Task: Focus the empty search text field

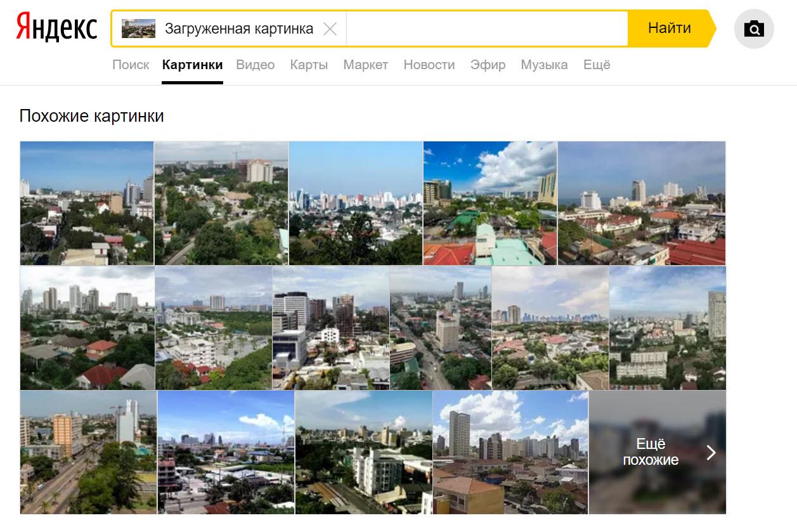Action: pos(486,29)
